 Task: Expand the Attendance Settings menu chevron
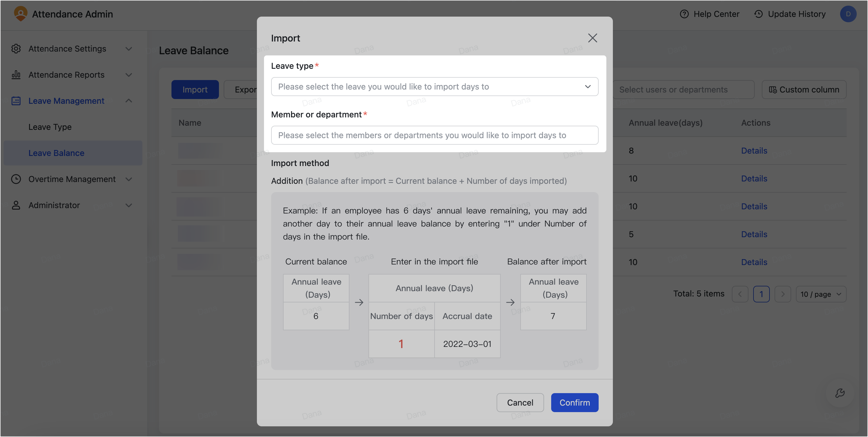pos(129,49)
